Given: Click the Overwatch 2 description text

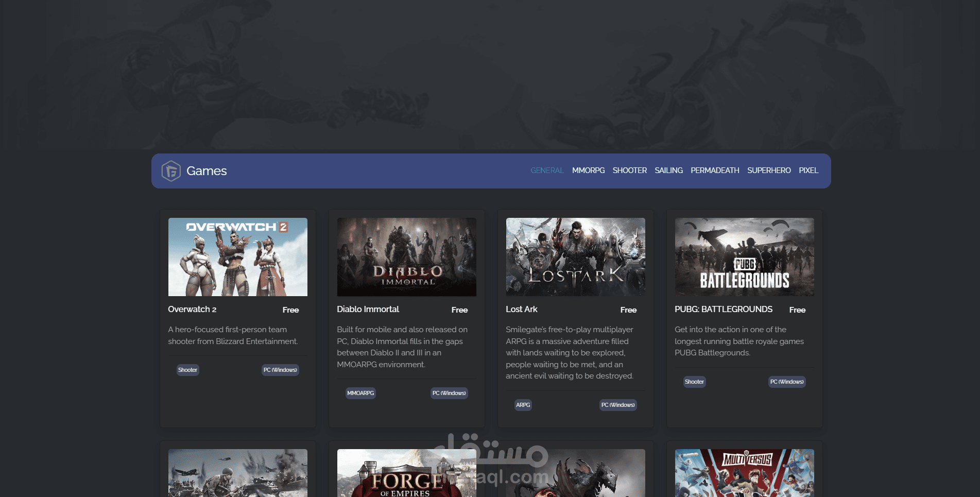Looking at the screenshot, I should tap(233, 335).
